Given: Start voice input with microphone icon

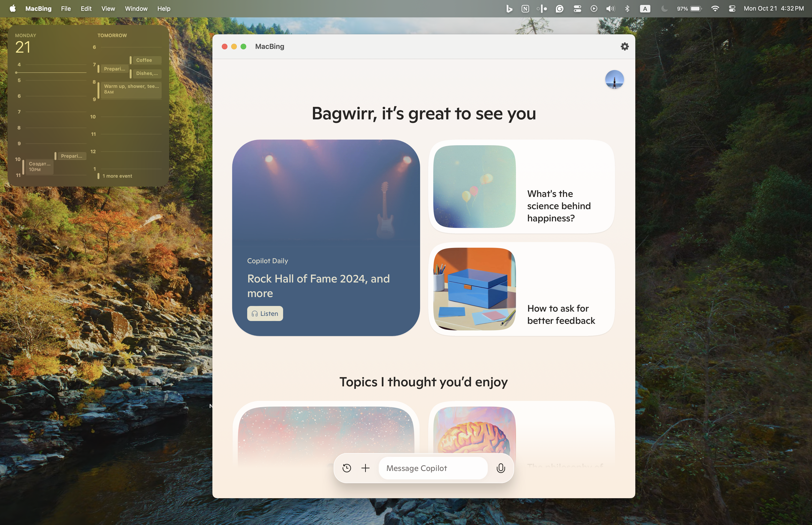Looking at the screenshot, I should click(500, 468).
